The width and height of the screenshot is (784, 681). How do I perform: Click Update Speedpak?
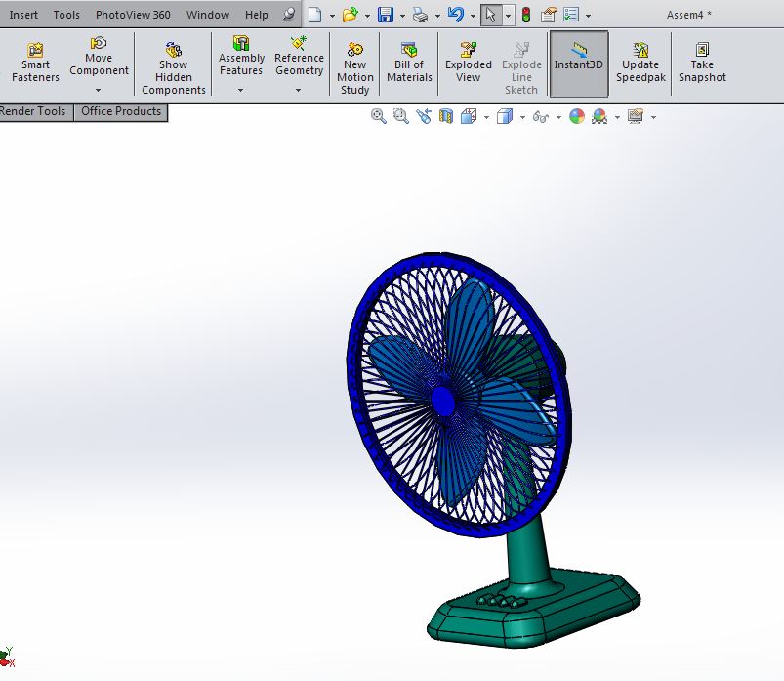pos(640,64)
